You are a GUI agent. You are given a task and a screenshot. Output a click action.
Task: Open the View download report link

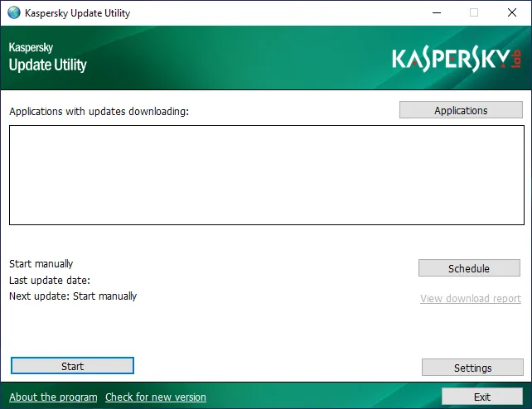coord(471,299)
